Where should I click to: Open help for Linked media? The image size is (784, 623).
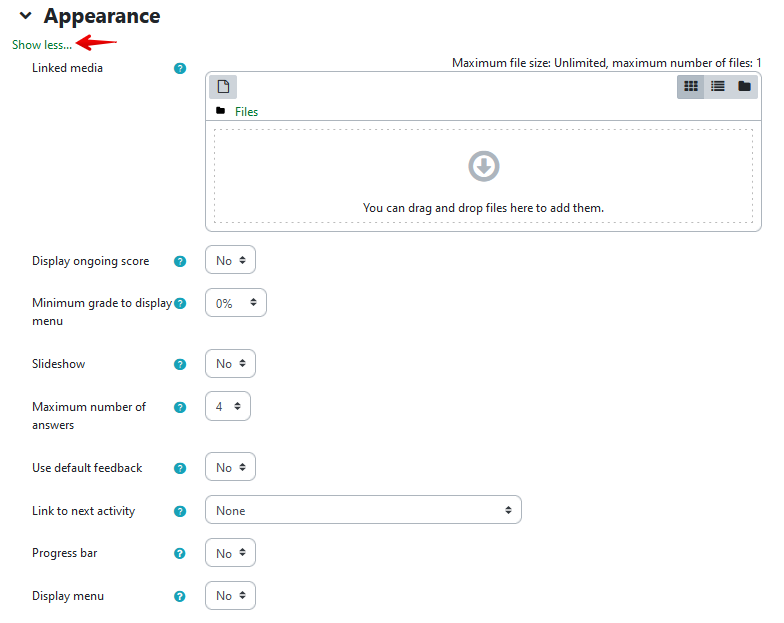pyautogui.click(x=180, y=69)
